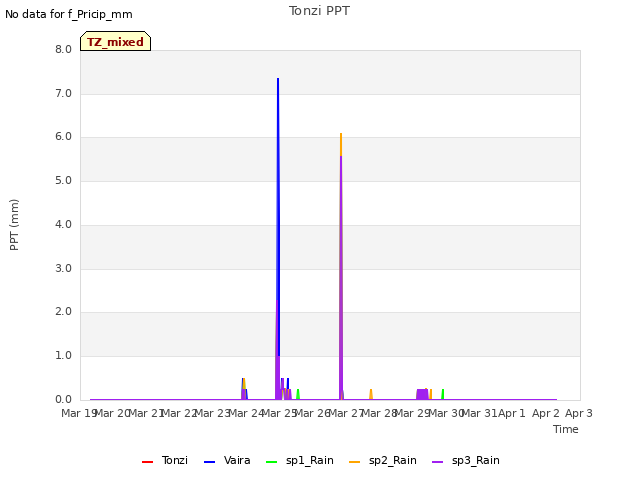Click the 2.0 y-axis tick label
This screenshot has width=640, height=480.
coord(63,312)
